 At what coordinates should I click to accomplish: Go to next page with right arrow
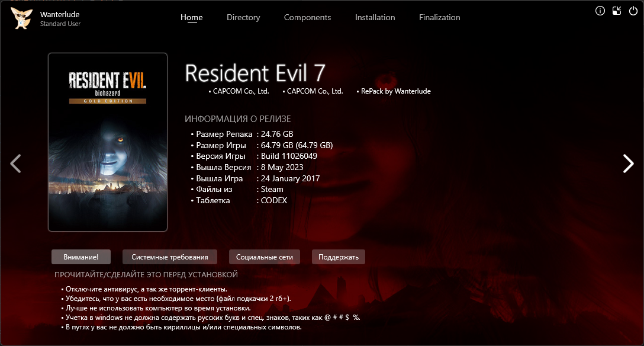[x=628, y=164]
